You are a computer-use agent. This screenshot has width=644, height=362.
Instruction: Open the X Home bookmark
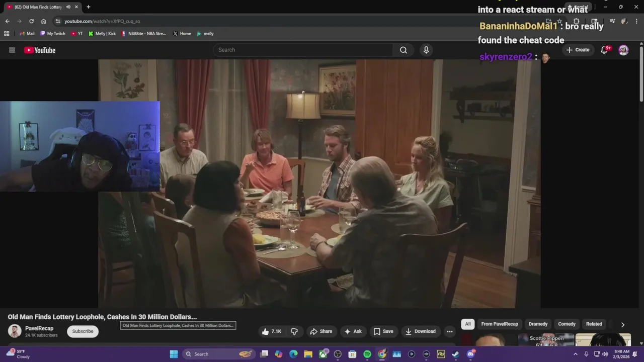point(182,34)
